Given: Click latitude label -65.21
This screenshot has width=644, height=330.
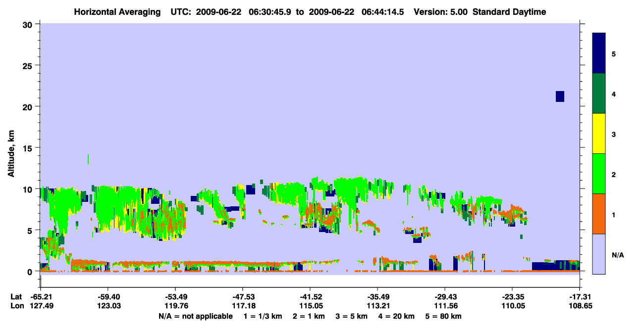Looking at the screenshot, I should click(x=41, y=297).
